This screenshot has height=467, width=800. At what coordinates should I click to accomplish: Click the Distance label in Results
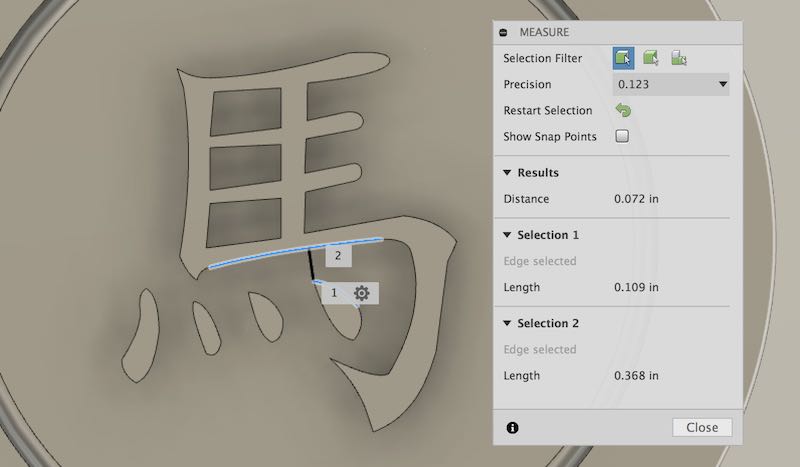pyautogui.click(x=526, y=199)
